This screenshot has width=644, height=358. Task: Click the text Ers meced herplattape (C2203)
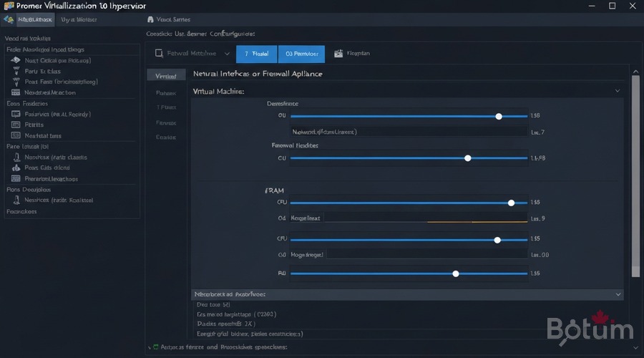(x=237, y=314)
